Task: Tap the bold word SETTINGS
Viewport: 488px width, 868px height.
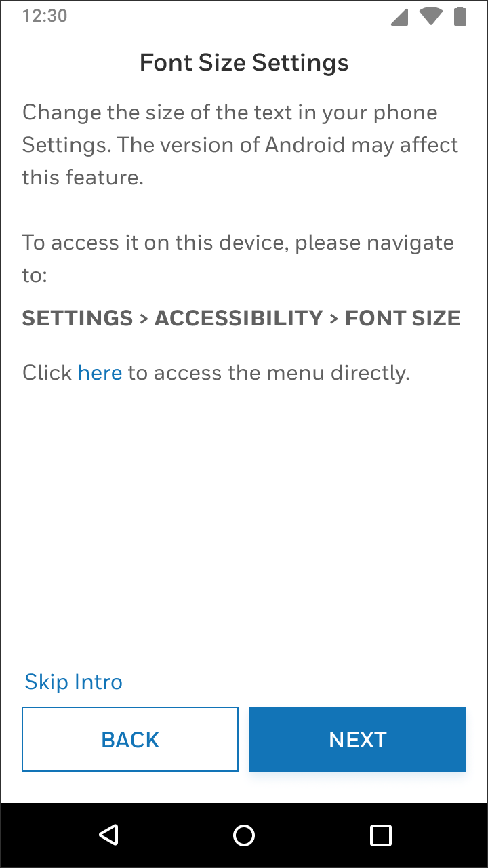Action: pyautogui.click(x=77, y=318)
